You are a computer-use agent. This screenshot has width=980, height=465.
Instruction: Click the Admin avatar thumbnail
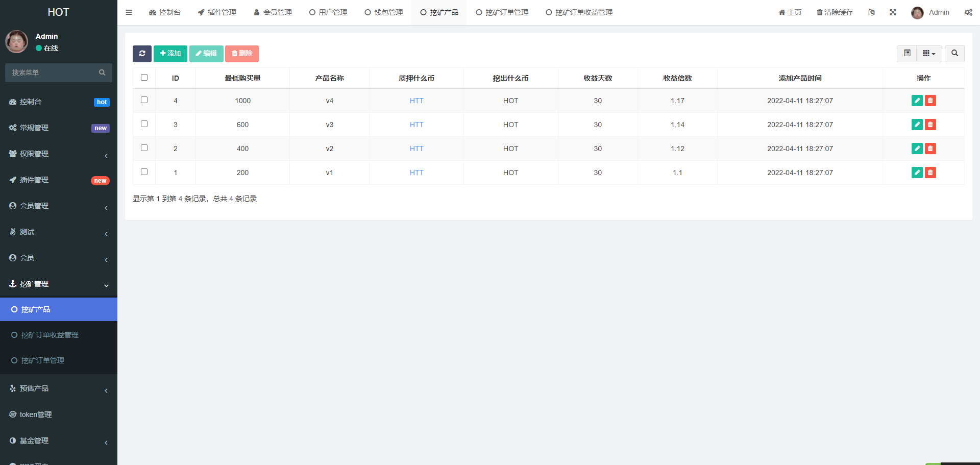point(917,13)
